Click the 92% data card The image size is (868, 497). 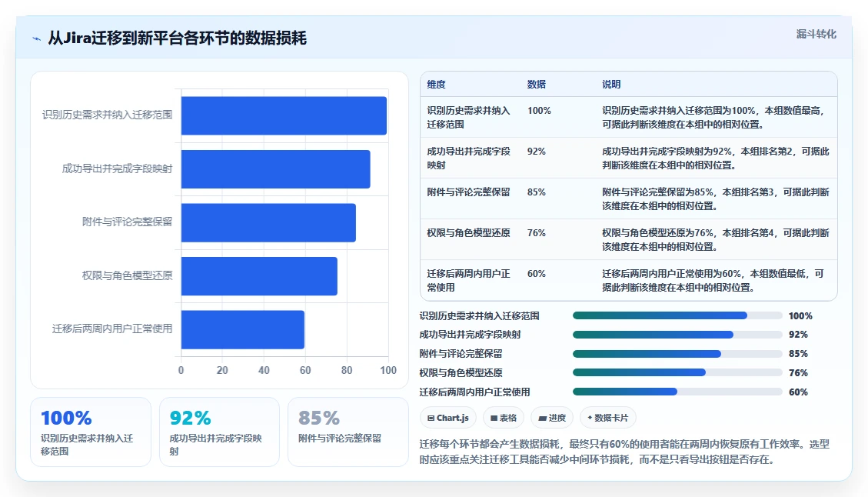tap(219, 432)
